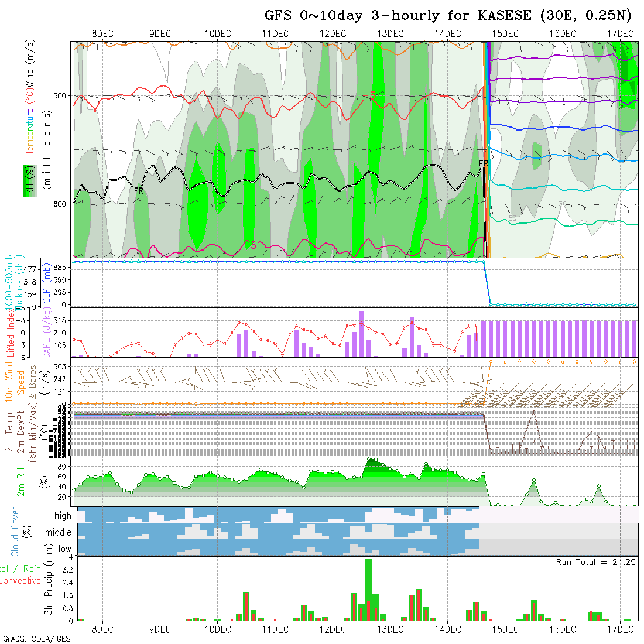644x644 pixels.
Task: Click the 500 millibar axis tick label
Action: click(60, 95)
